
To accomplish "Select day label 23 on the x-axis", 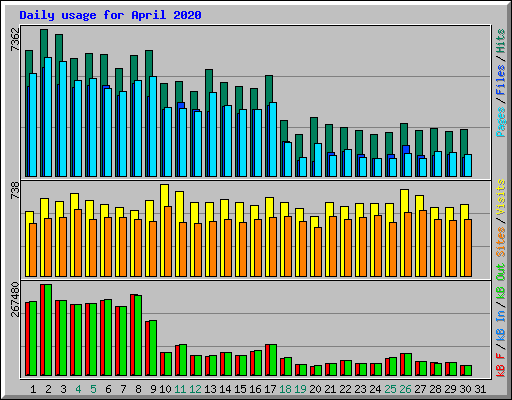I will tap(360, 389).
